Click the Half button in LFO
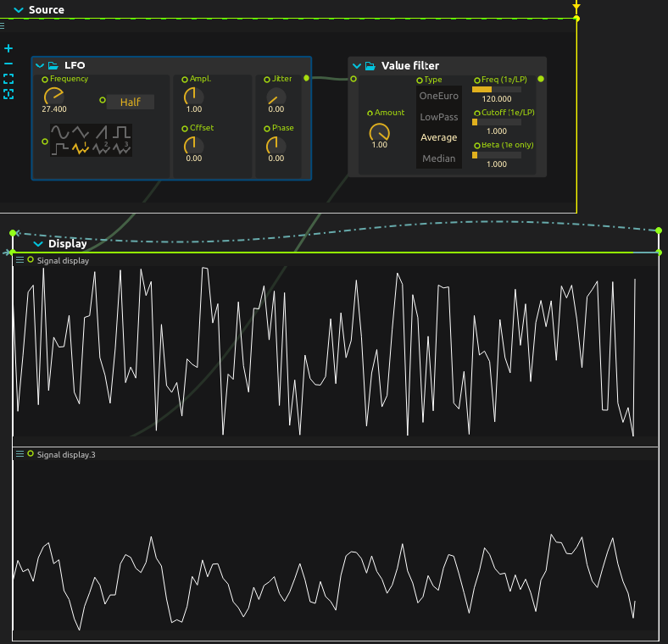Viewport: 668px width, 644px height. [x=130, y=102]
